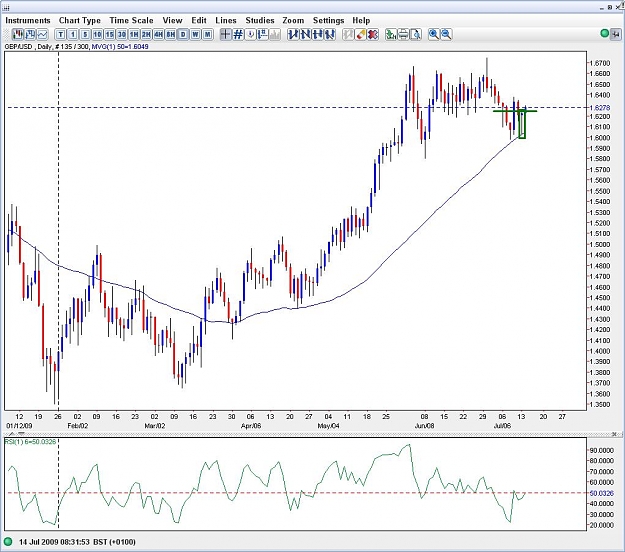The width and height of the screenshot is (625, 552).
Task: Select the line chart type icon
Action: [x=42, y=34]
